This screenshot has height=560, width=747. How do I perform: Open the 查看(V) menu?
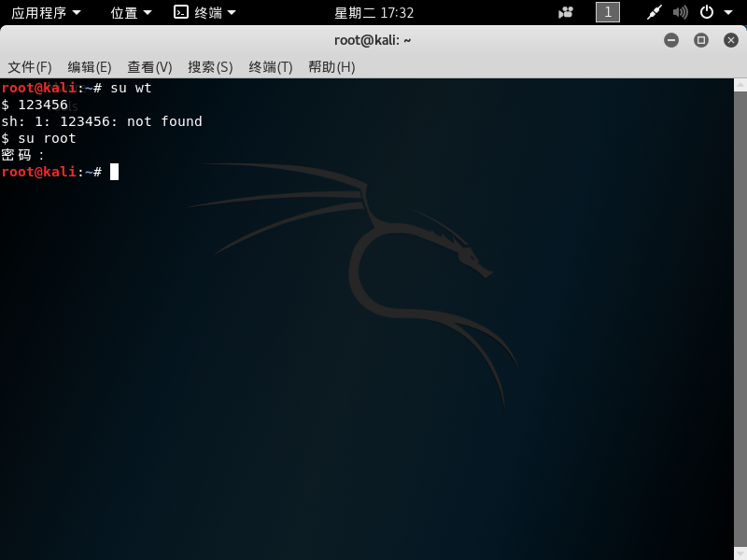point(149,67)
